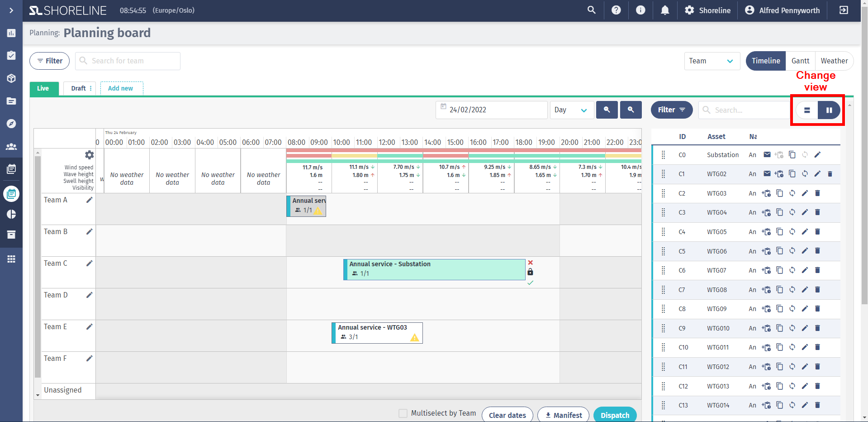Edit C4 WTG05 with pencil icon
Viewport: 868px width, 422px height.
coord(805,232)
